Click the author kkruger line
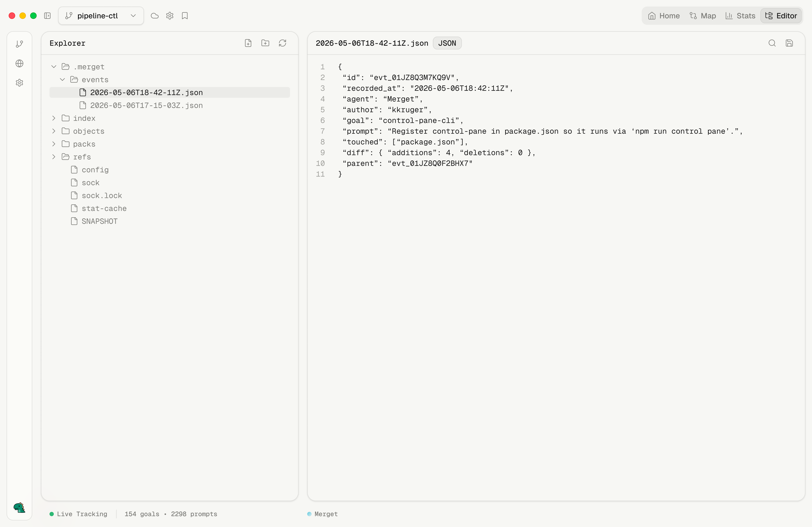This screenshot has height=527, width=812. [x=387, y=110]
